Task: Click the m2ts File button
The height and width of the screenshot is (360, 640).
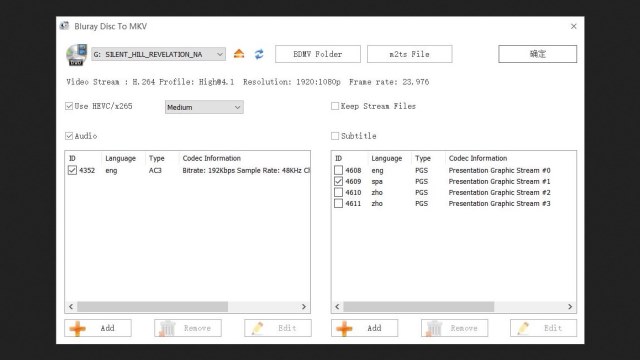Action: pyautogui.click(x=409, y=54)
